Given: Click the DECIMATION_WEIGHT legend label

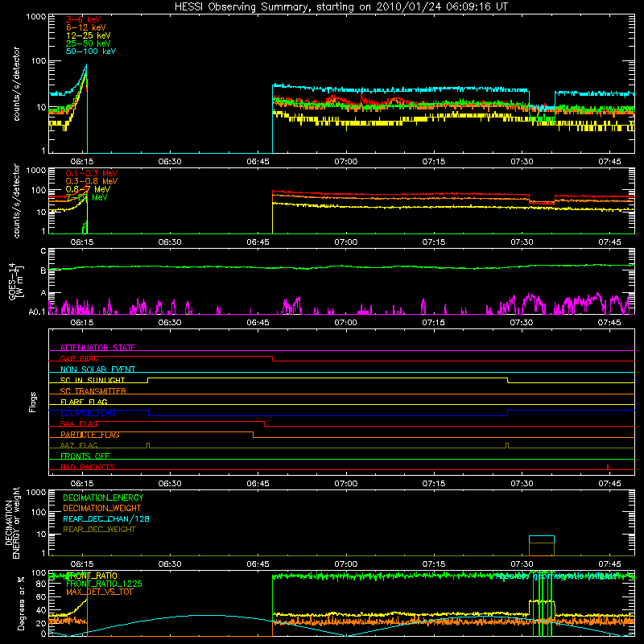Looking at the screenshot, I should tap(102, 508).
